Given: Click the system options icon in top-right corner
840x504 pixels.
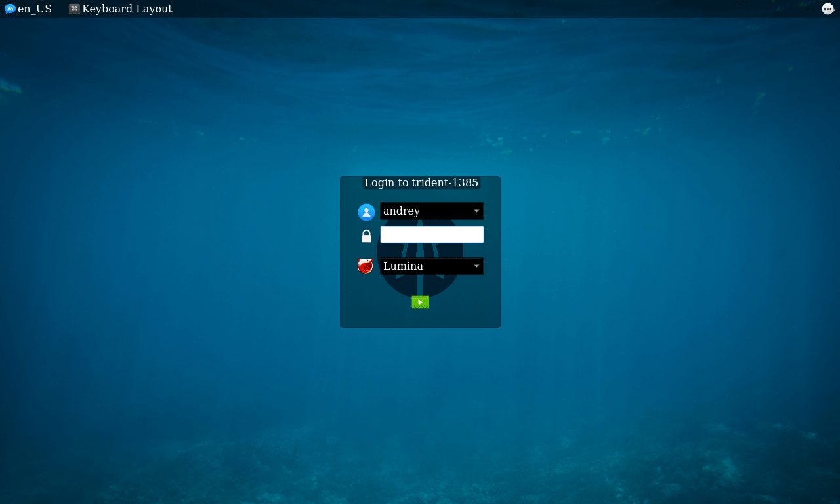Looking at the screenshot, I should click(x=828, y=9).
